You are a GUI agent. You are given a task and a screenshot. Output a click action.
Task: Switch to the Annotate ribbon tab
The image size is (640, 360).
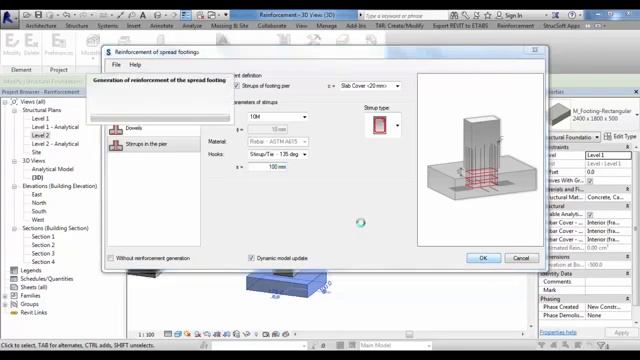(162, 26)
